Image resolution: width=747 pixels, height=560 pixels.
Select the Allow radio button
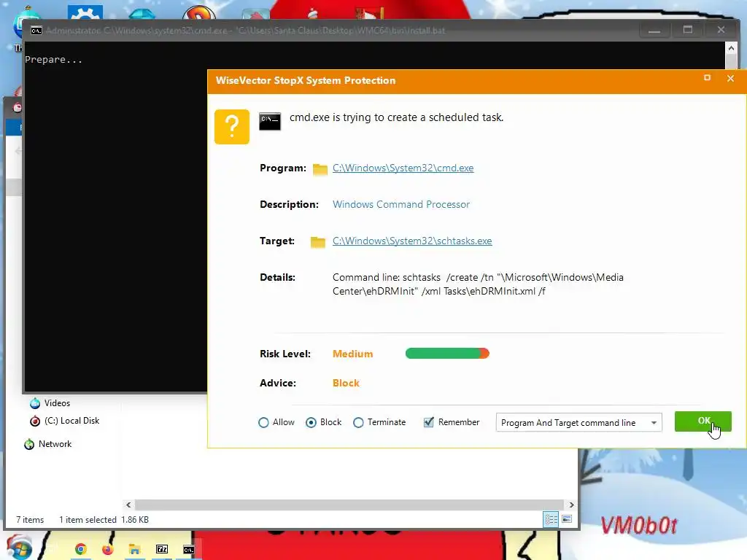(263, 422)
